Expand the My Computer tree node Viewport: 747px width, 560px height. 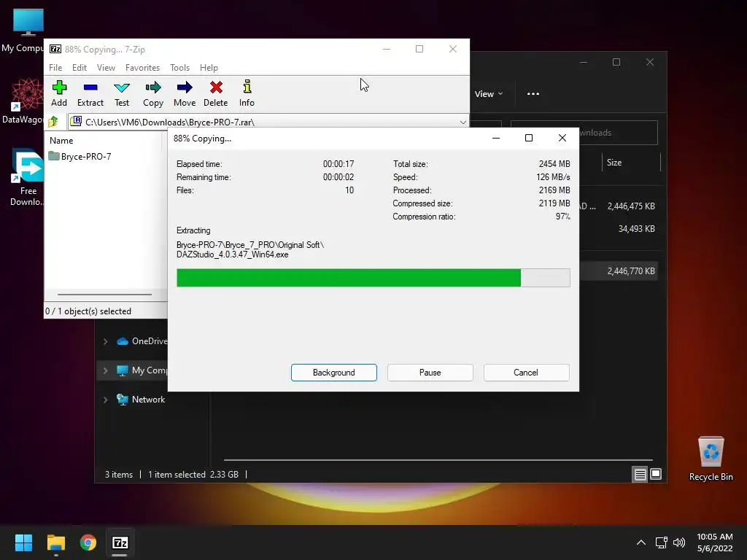[x=105, y=370]
